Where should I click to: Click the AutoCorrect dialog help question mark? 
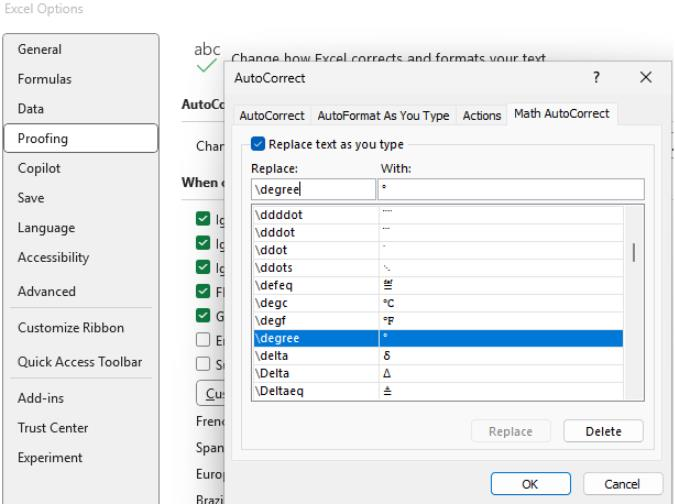[x=596, y=77]
